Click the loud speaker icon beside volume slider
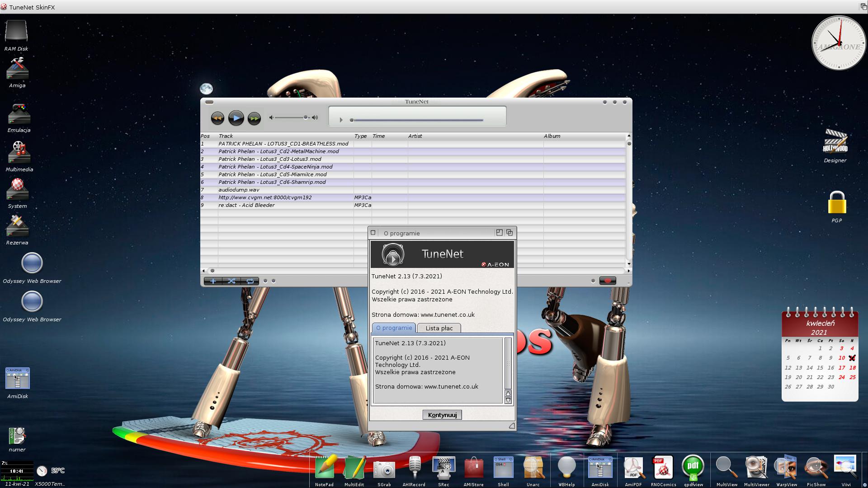Image resolution: width=868 pixels, height=488 pixels. (x=315, y=117)
